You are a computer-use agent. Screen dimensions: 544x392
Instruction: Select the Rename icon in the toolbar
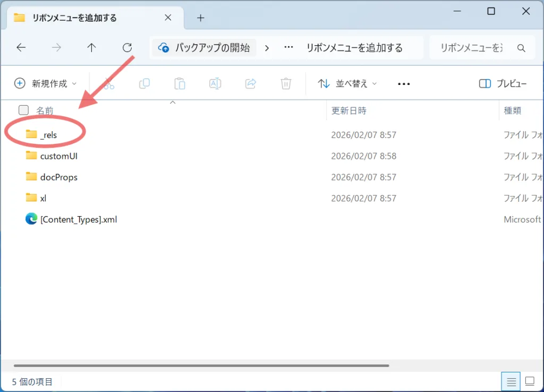click(x=215, y=83)
